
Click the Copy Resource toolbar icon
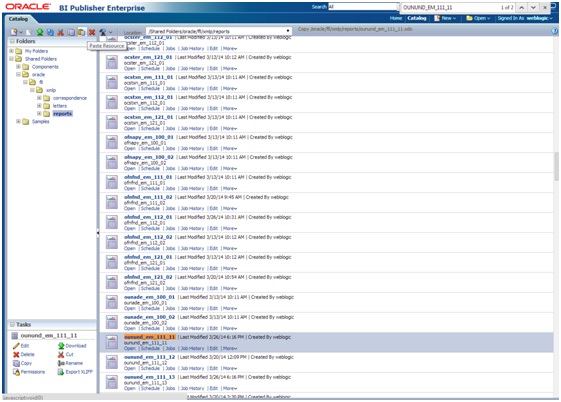[x=71, y=32]
